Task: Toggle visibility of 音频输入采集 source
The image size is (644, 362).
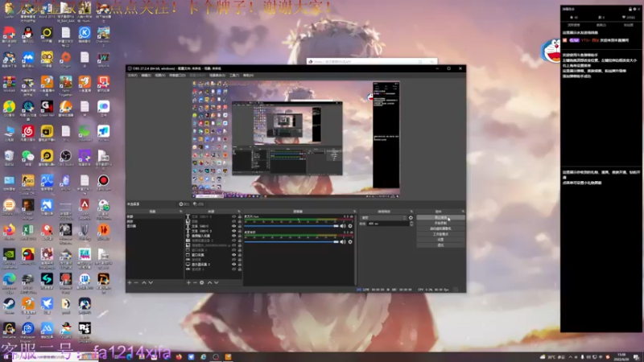Action: (233, 236)
